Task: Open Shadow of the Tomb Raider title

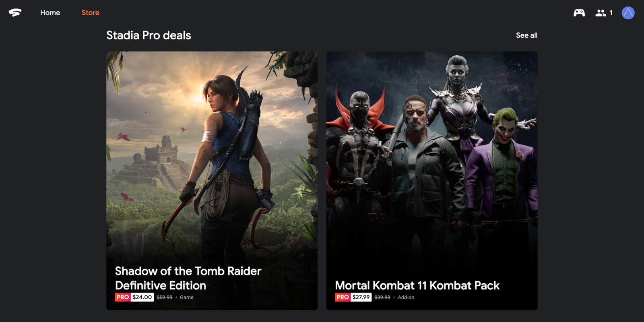Action: click(188, 278)
